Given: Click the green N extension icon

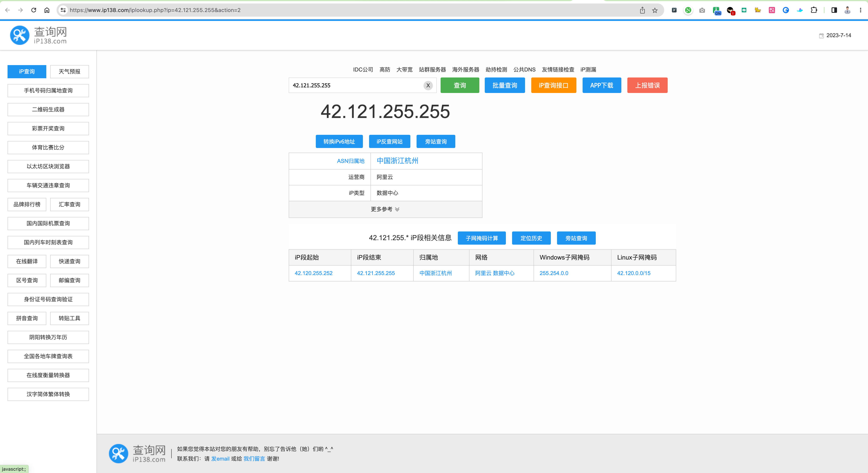Looking at the screenshot, I should point(688,10).
